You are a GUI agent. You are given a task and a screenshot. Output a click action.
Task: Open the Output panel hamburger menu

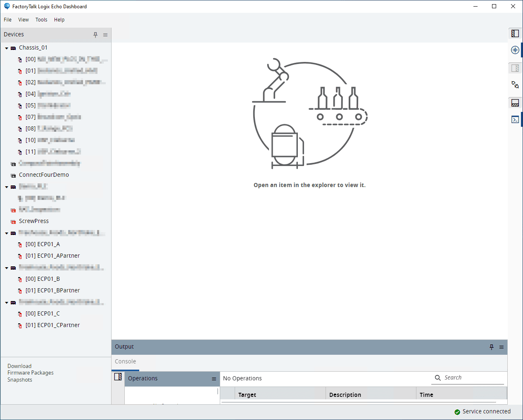502,347
